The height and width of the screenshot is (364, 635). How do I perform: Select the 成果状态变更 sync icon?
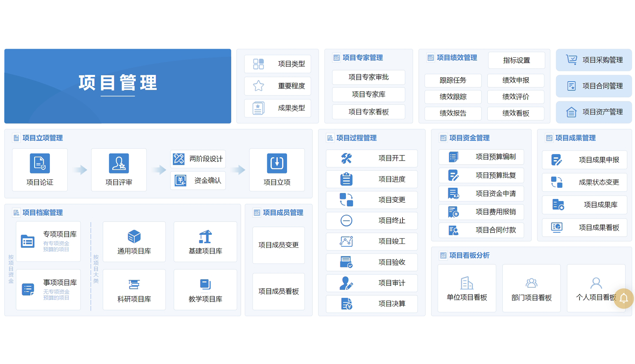[x=557, y=182]
